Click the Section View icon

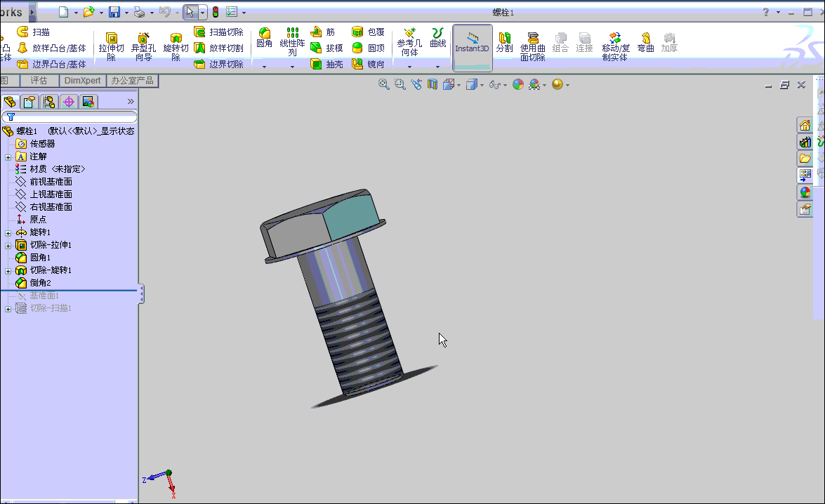tap(432, 84)
